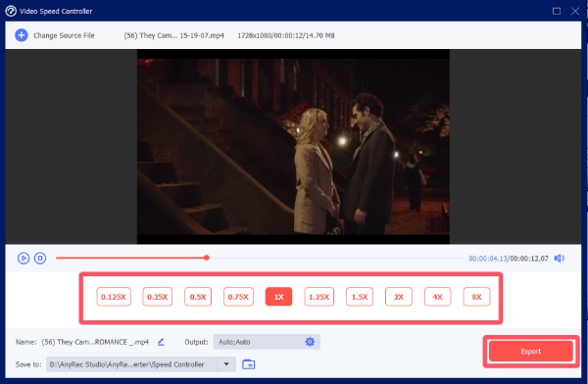Choose the 0.5X speed option
The height and width of the screenshot is (384, 588).
(x=198, y=297)
